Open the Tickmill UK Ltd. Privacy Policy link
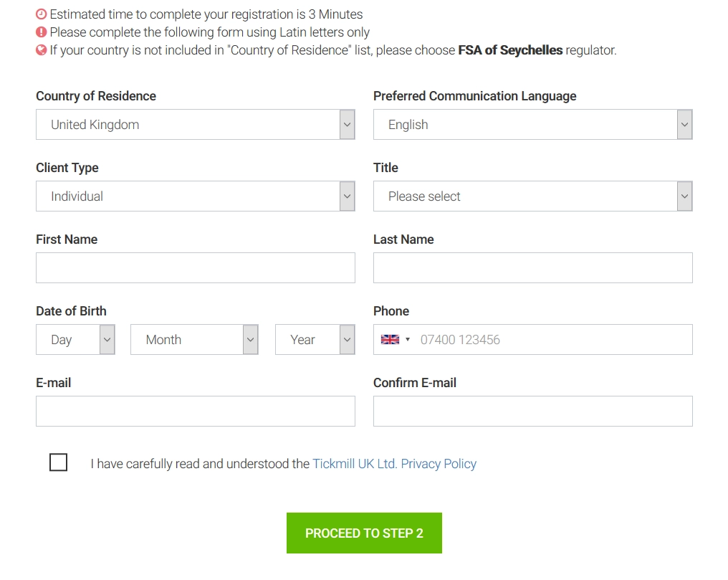728x580 pixels. pyautogui.click(x=394, y=464)
